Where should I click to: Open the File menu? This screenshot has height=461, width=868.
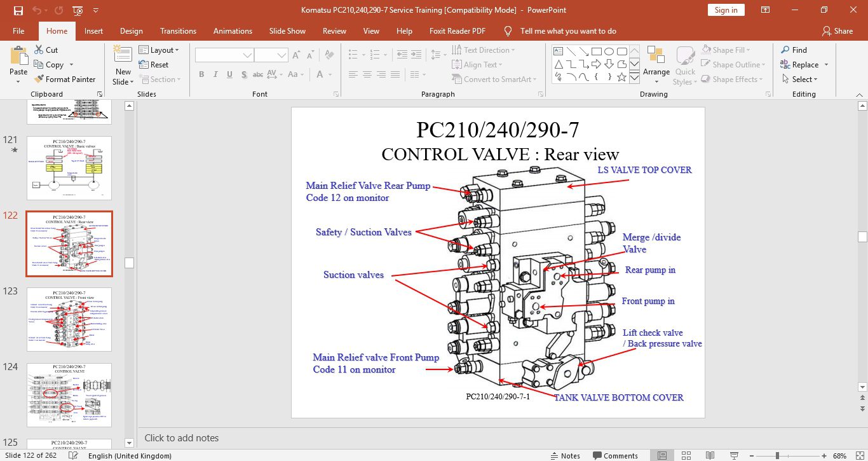[18, 31]
